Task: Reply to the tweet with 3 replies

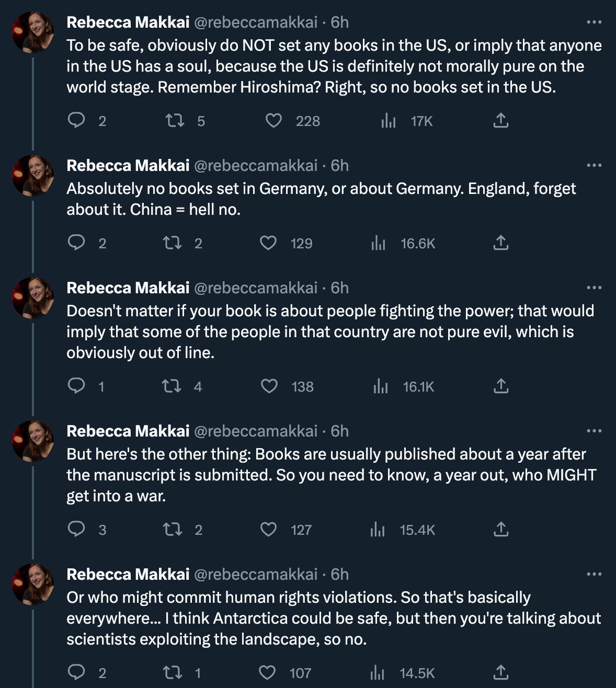Action: coord(77,530)
